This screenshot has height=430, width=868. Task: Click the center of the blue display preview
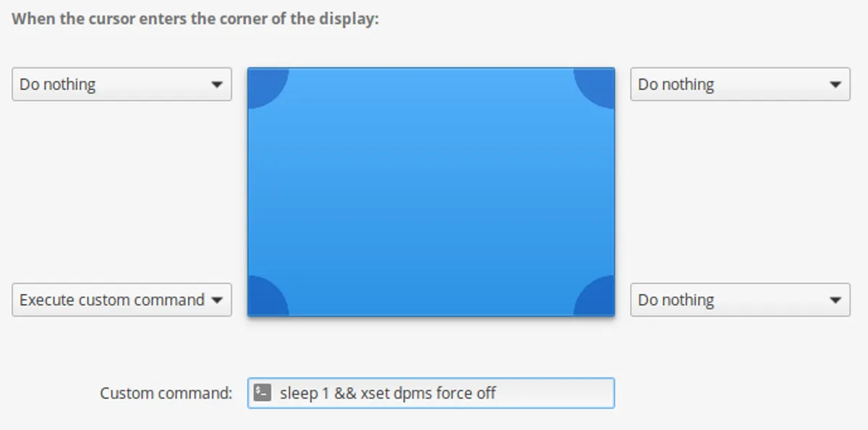coord(431,192)
